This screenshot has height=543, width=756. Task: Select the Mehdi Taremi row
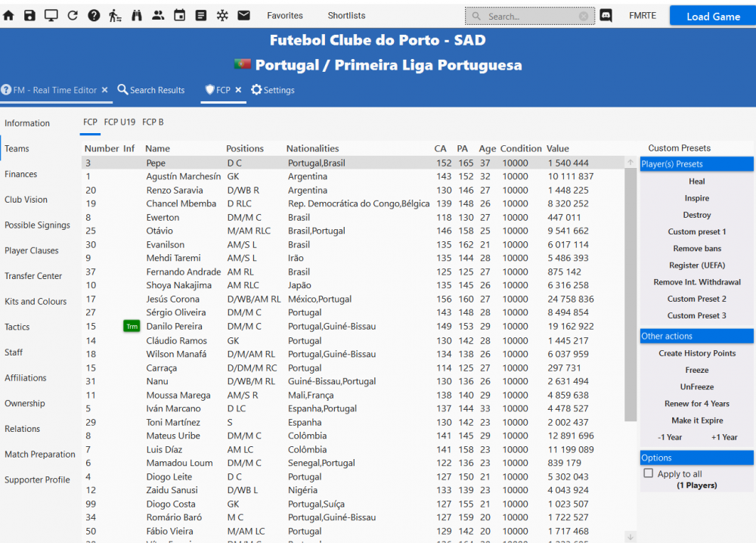(x=352, y=258)
